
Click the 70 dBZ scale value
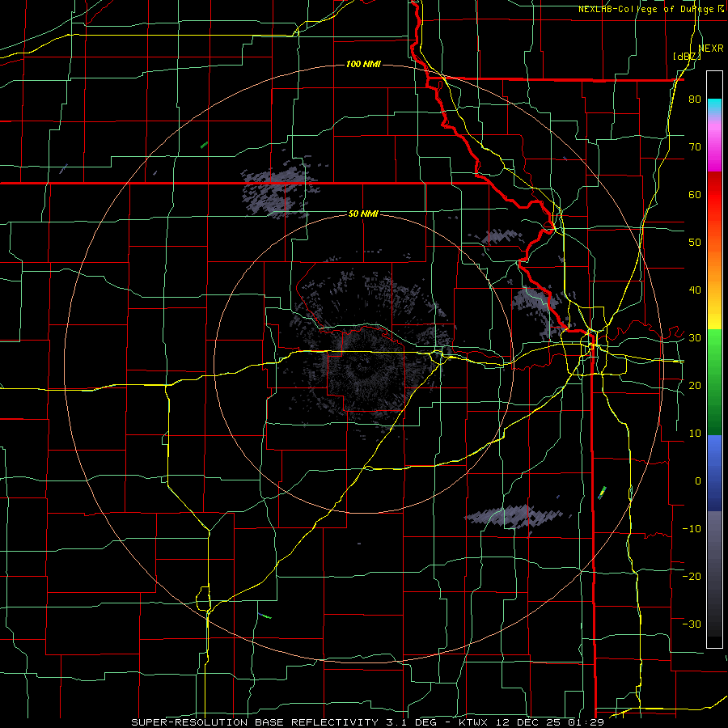(x=695, y=147)
